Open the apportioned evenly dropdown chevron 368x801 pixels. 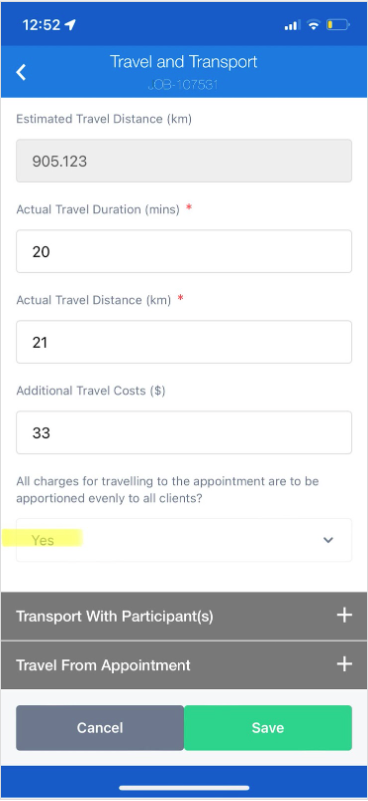pos(328,540)
